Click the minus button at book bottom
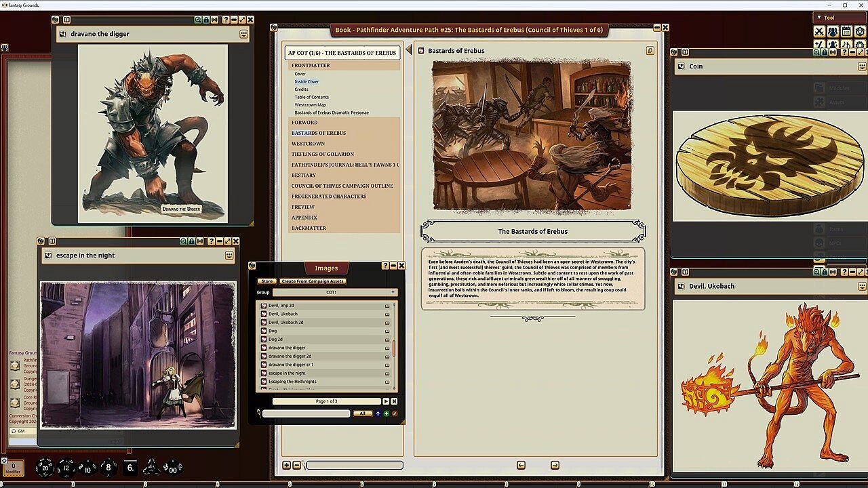Image resolution: width=868 pixels, height=488 pixels. click(x=296, y=465)
